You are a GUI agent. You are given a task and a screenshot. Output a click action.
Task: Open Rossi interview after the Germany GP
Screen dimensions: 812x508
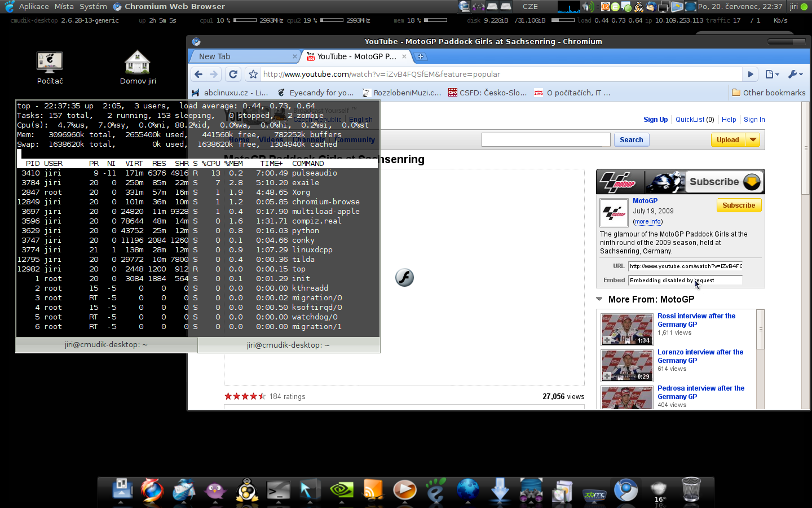pyautogui.click(x=696, y=320)
